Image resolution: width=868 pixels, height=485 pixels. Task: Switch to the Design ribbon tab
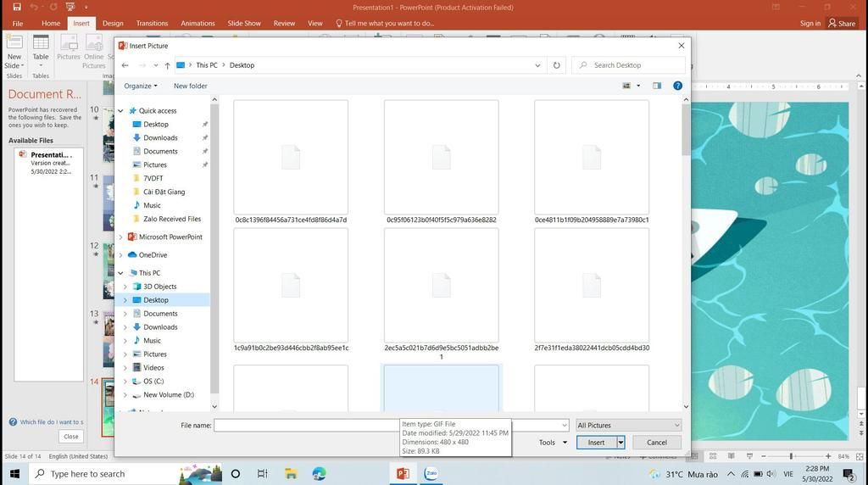[113, 23]
